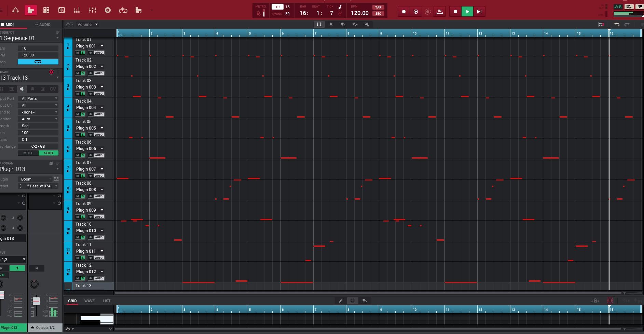The image size is (644, 334).
Task: Toggle AUTO on Track 07
Action: coord(99,176)
